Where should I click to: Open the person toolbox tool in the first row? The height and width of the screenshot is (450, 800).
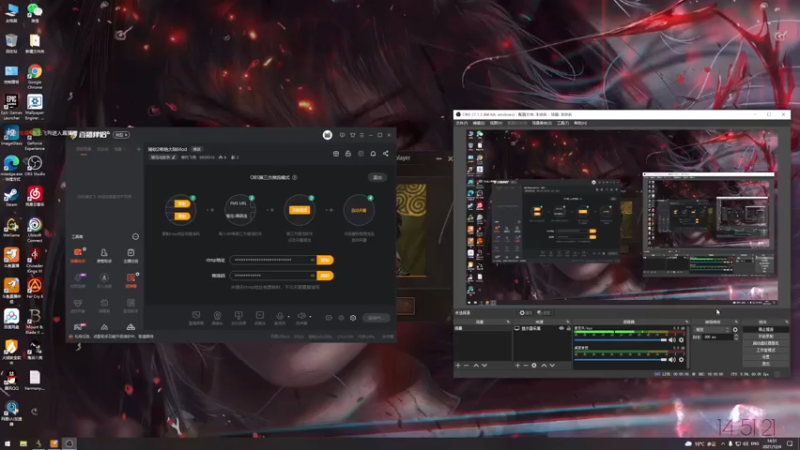[104, 255]
